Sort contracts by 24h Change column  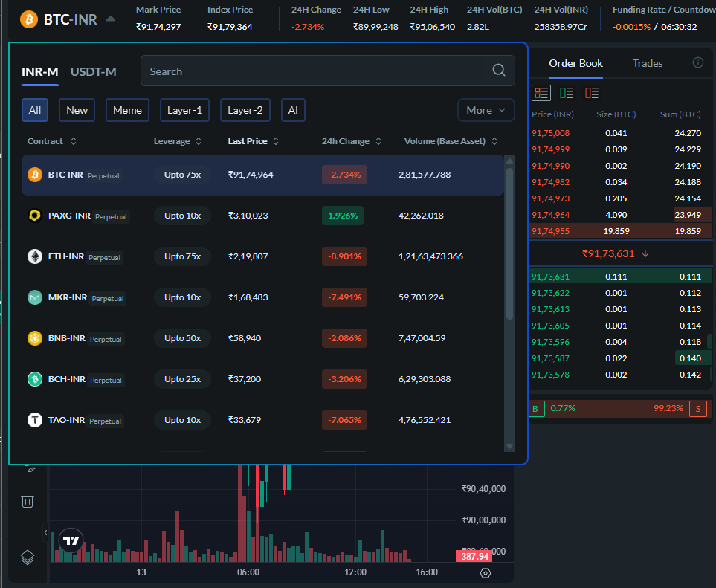coord(351,141)
